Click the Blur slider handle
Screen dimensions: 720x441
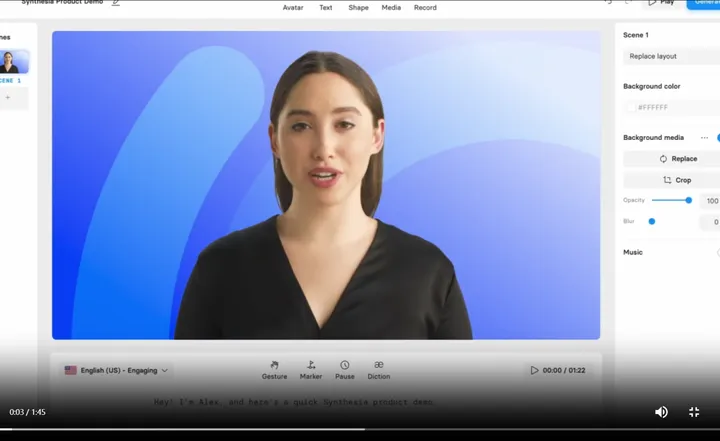(652, 221)
